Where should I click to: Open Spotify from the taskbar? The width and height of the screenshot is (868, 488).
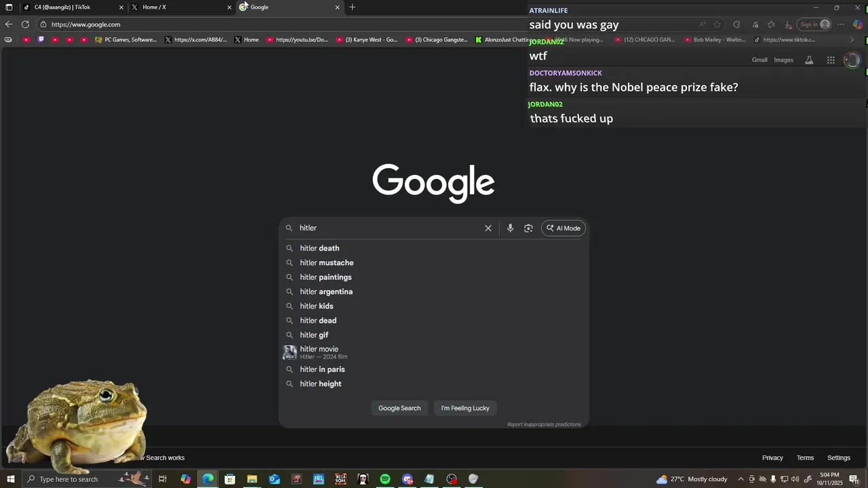tap(385, 479)
